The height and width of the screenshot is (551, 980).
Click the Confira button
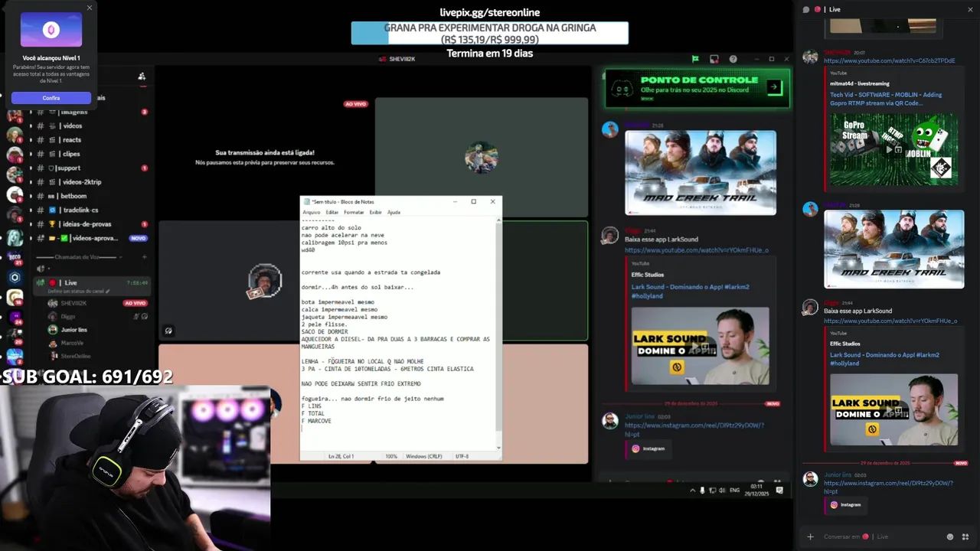pyautogui.click(x=51, y=98)
